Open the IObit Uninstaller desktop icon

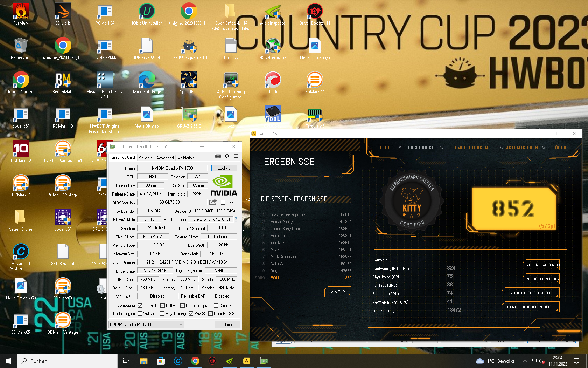147,14
